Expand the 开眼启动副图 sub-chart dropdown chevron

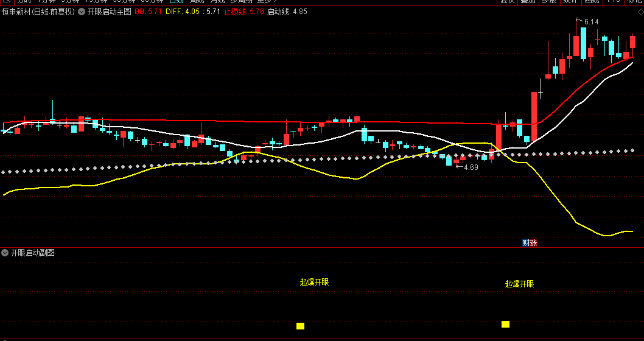tap(4, 253)
